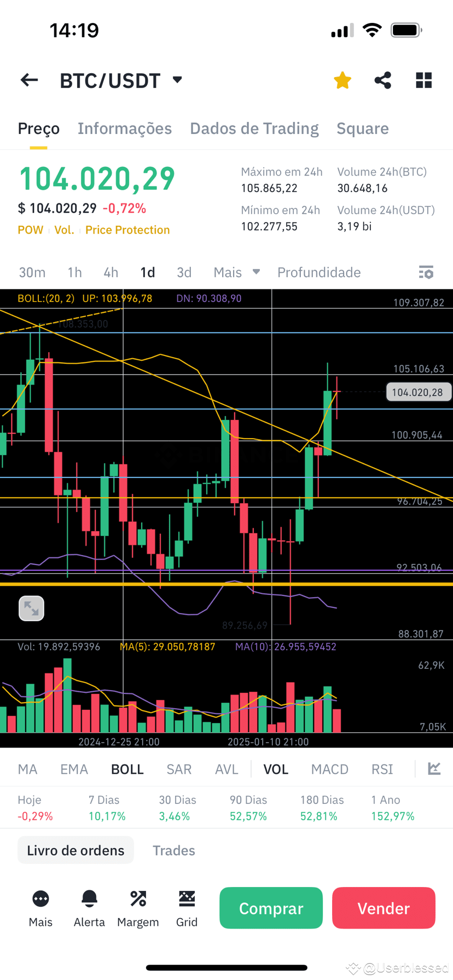Viewport: 453px width, 980px height.
Task: Switch to the Trades tab
Action: 174,850
